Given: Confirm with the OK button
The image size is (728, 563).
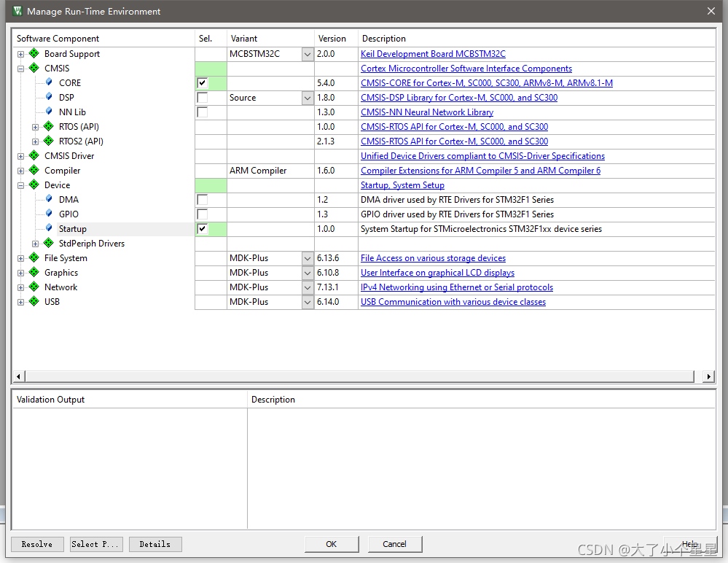Looking at the screenshot, I should click(x=332, y=544).
